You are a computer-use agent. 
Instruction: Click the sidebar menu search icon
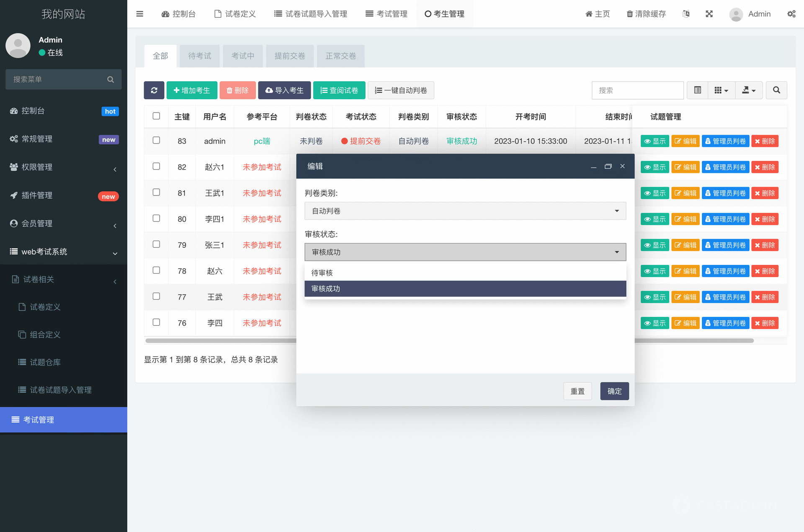[x=111, y=80]
